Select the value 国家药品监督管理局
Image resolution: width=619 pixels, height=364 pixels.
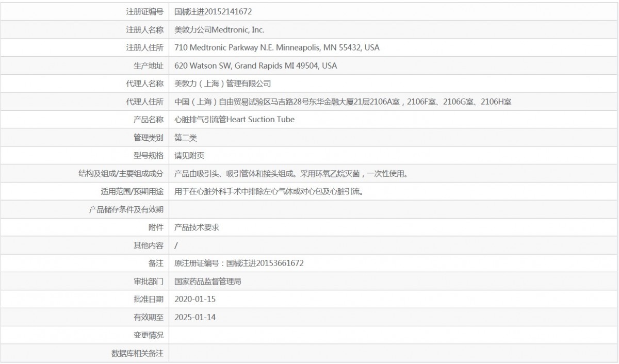pyautogui.click(x=208, y=281)
